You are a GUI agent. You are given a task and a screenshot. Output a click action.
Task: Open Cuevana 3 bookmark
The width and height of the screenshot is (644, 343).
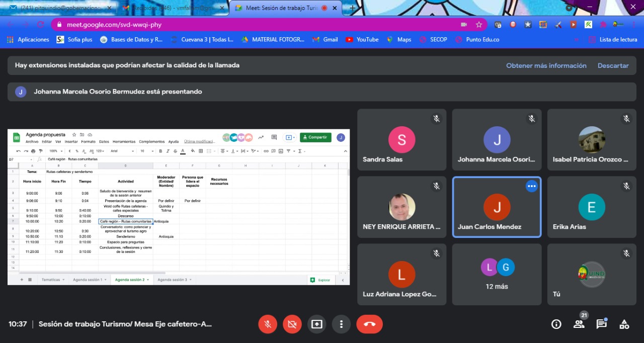point(202,39)
